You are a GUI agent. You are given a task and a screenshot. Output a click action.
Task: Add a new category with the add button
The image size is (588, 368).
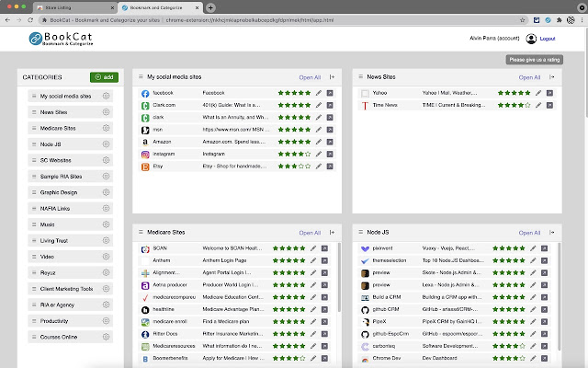point(104,77)
